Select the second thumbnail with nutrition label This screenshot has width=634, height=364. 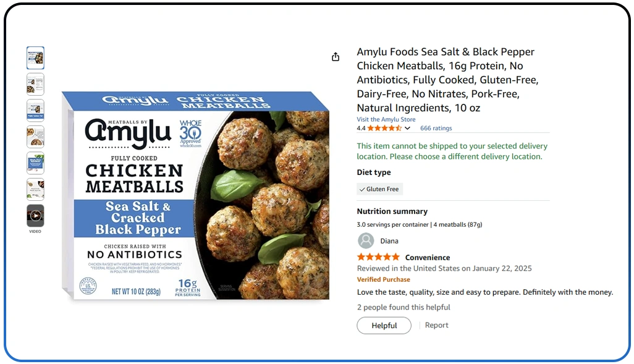click(x=35, y=84)
